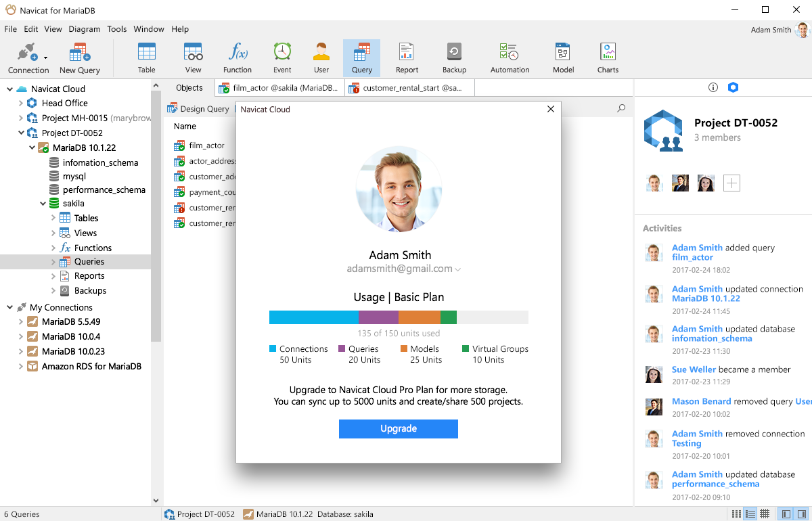Open the Tools menu

click(117, 29)
